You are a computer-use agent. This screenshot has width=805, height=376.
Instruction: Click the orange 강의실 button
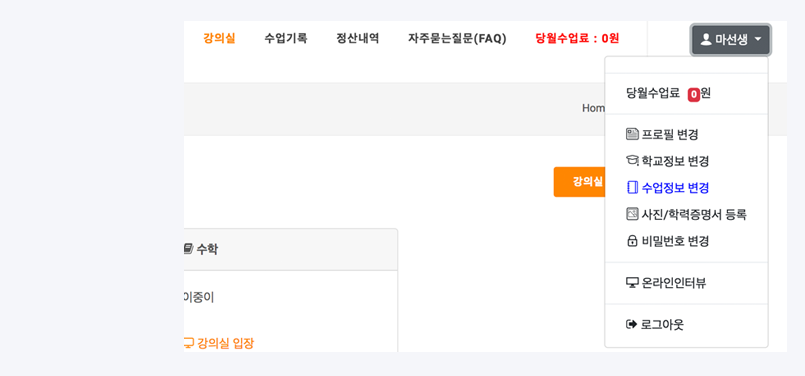click(x=579, y=182)
